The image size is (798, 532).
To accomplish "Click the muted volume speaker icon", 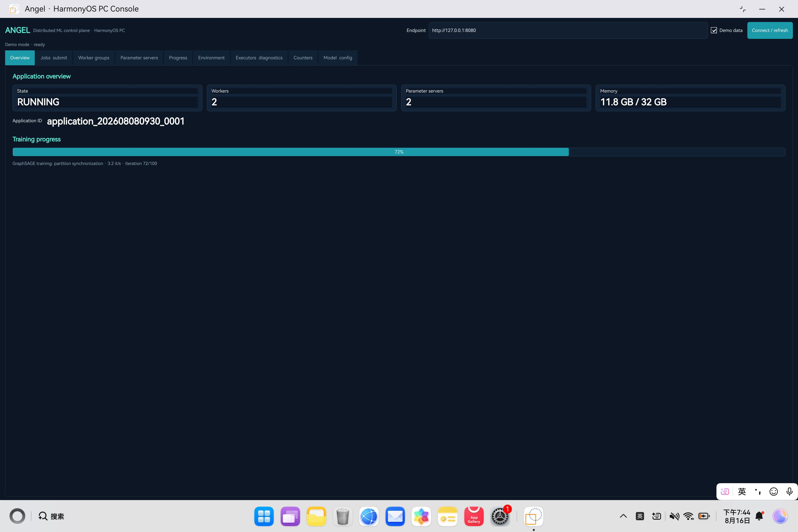I will point(674,516).
